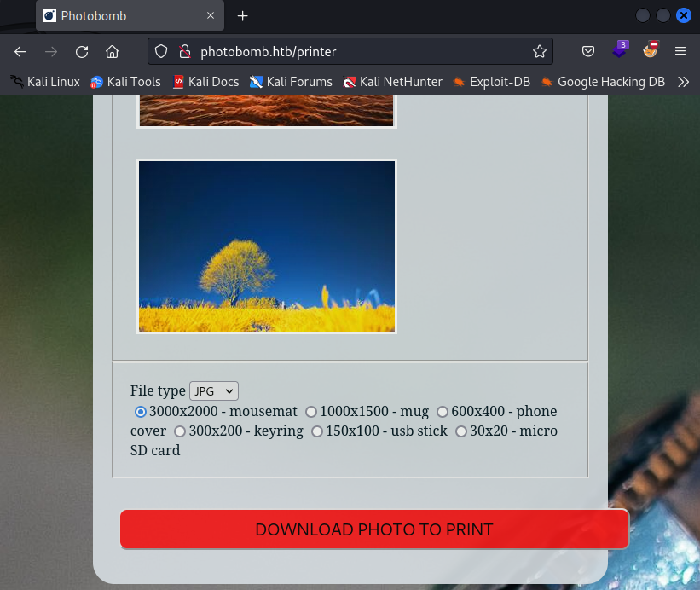Pick the 150x100 usb stick size

[317, 431]
